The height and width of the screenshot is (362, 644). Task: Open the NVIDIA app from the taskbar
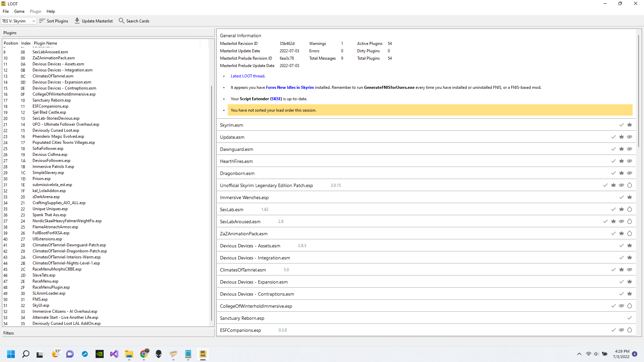(x=100, y=354)
